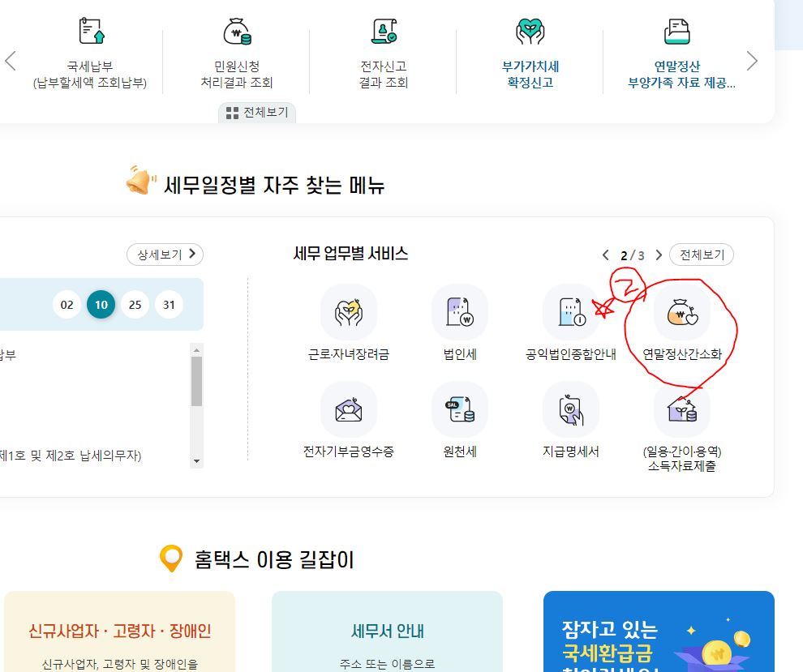The image size is (803, 672).
Task: Click the 지급명세서 text label
Action: coord(571,452)
